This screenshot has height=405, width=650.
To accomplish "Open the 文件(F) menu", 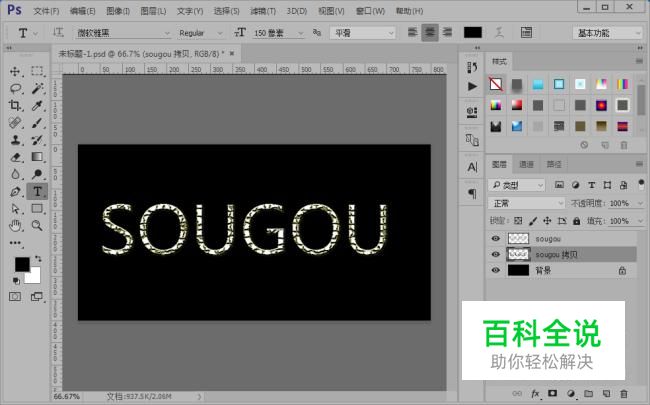I will [46, 11].
